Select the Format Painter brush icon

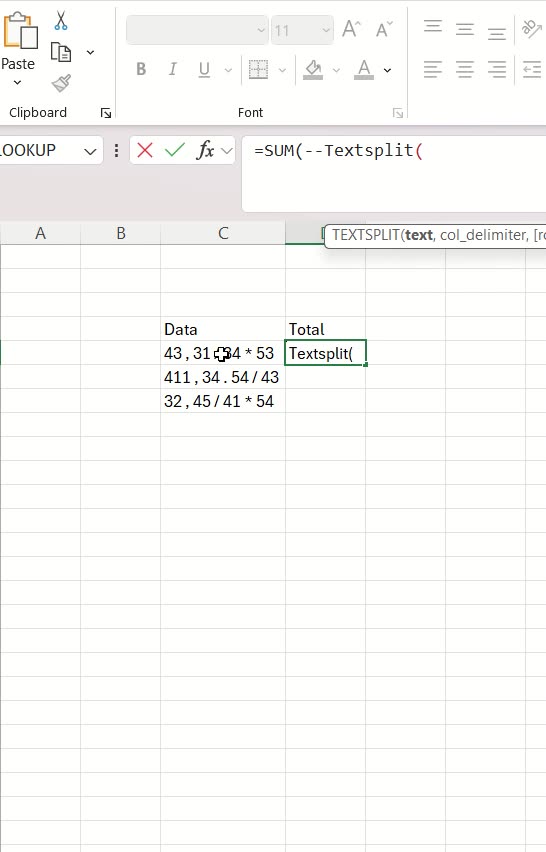point(61,83)
